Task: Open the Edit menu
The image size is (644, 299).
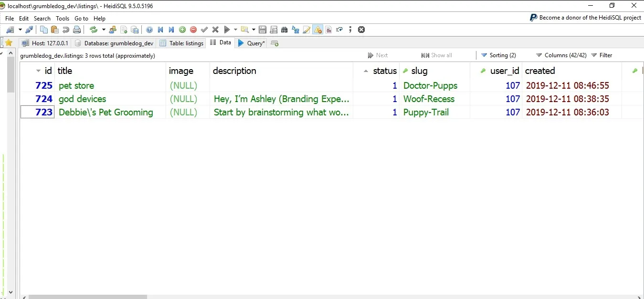Action: [x=24, y=18]
